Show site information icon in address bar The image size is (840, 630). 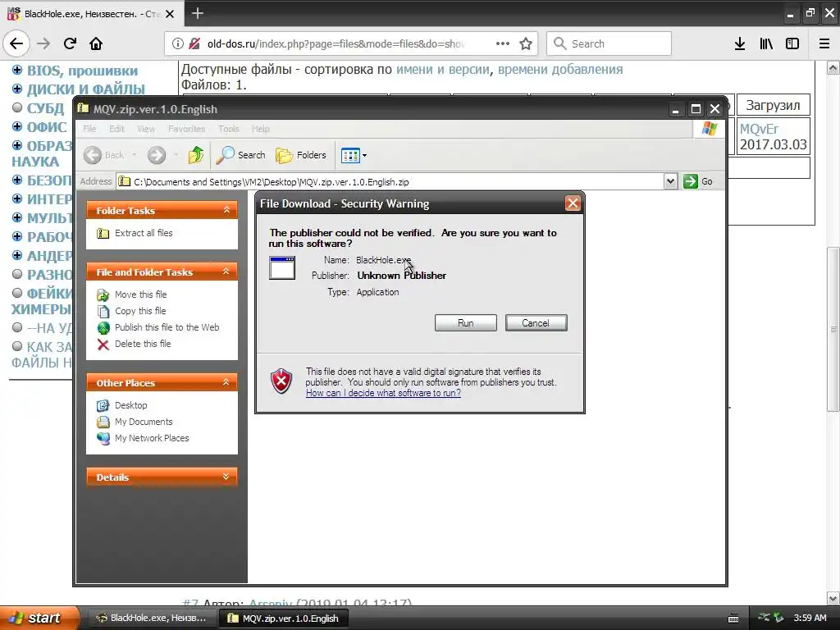tap(177, 44)
